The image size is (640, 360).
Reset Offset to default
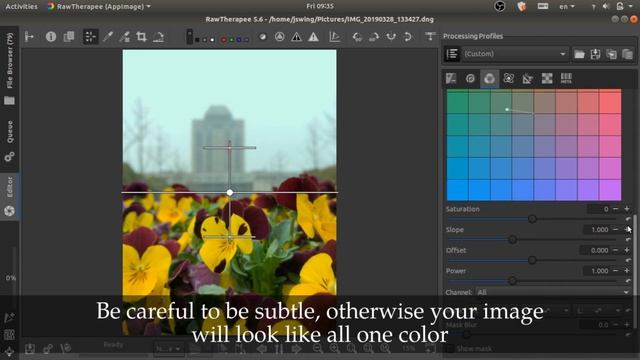click(628, 260)
